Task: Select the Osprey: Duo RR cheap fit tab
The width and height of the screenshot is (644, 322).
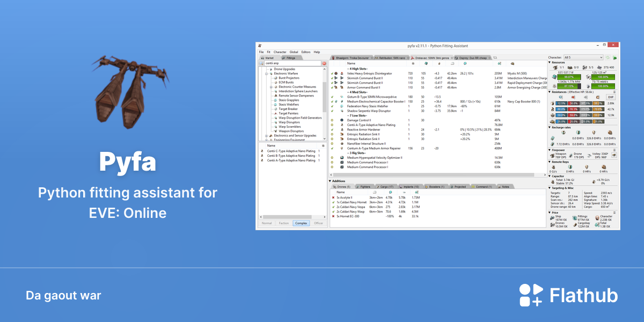Action: point(473,57)
